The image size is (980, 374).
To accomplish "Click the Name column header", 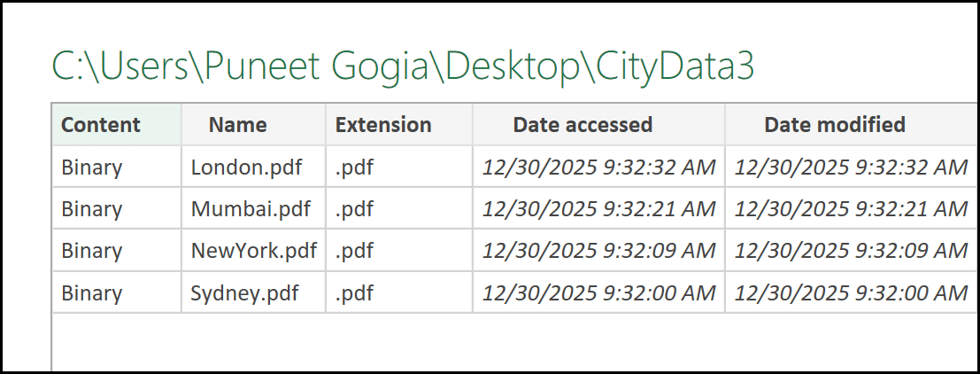I will pyautogui.click(x=237, y=125).
